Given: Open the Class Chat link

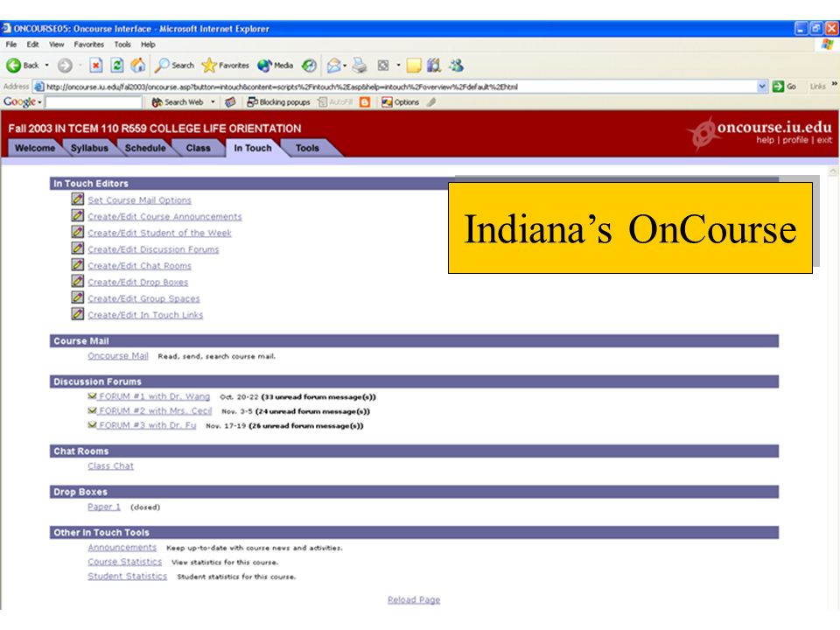Looking at the screenshot, I should [x=111, y=466].
